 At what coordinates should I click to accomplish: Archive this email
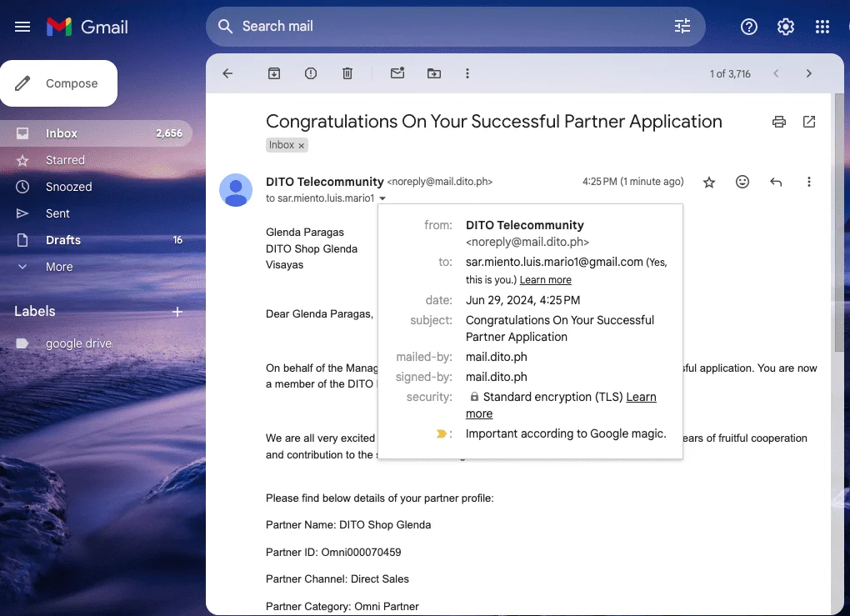tap(274, 73)
